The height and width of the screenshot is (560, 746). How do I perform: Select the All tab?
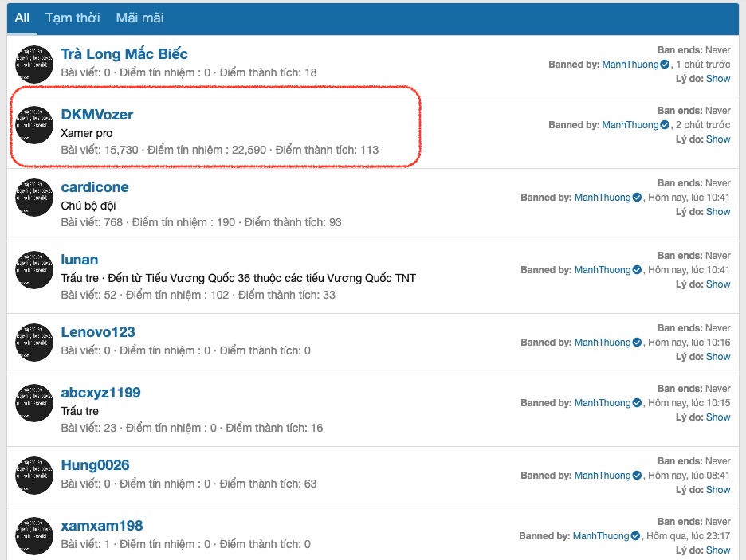point(22,18)
